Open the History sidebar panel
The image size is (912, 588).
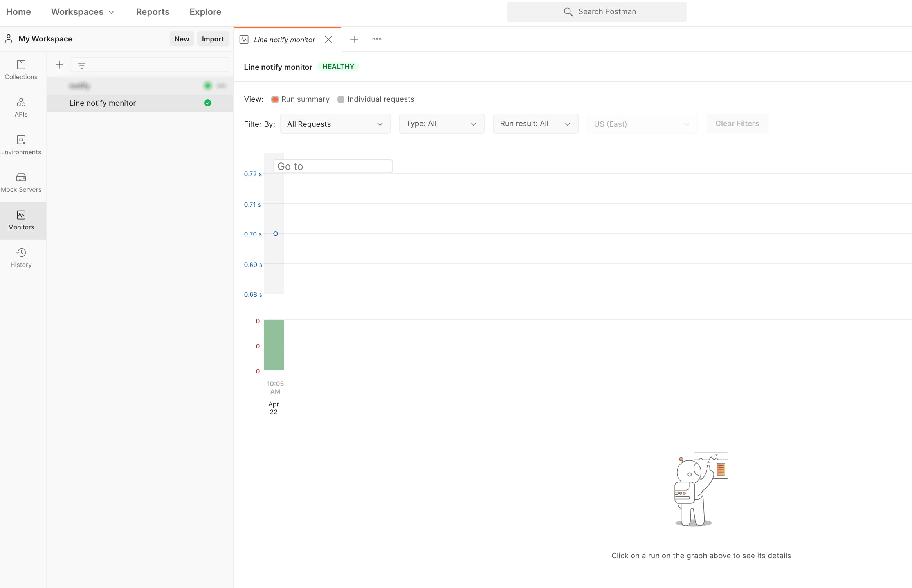pos(21,258)
